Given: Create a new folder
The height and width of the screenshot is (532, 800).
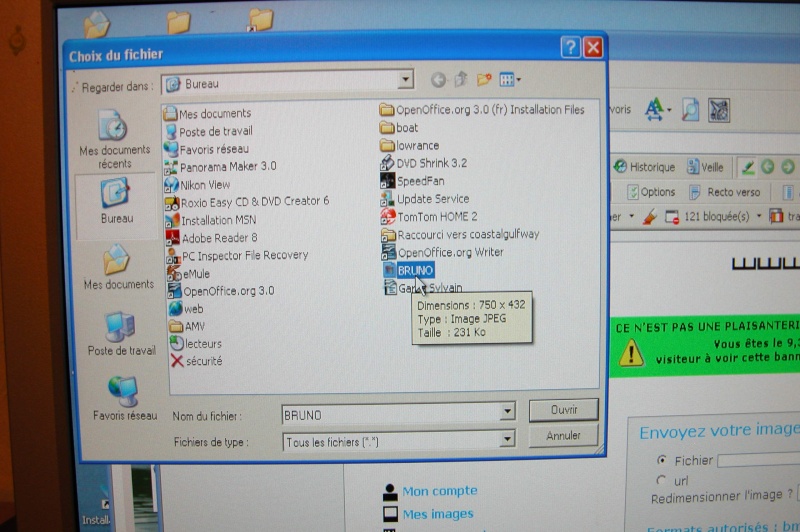Looking at the screenshot, I should (x=484, y=80).
